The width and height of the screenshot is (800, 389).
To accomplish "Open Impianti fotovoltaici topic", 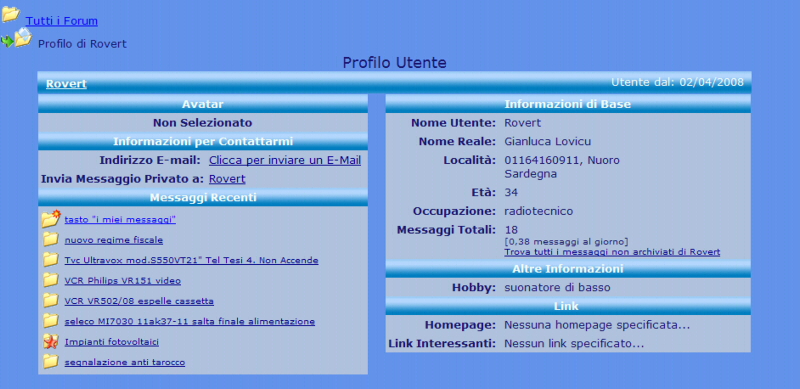I will pyautogui.click(x=112, y=342).
